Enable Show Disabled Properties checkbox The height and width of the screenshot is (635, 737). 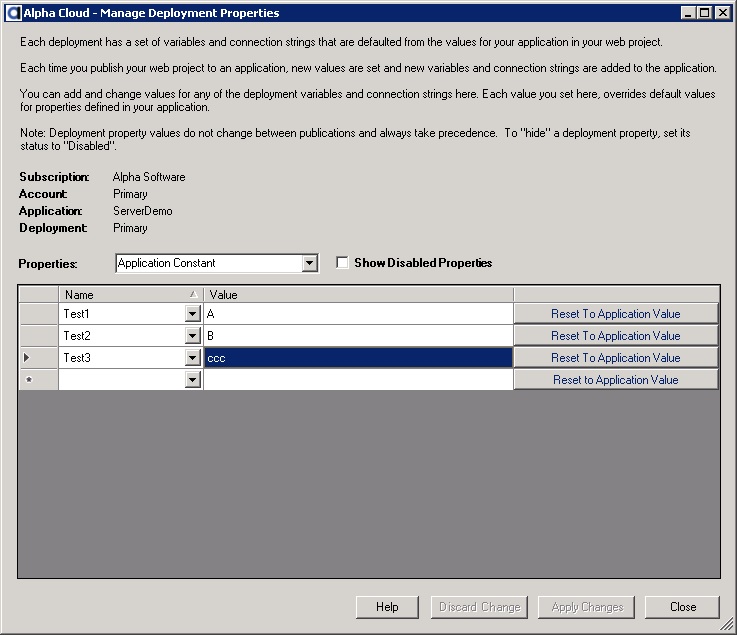coord(342,262)
